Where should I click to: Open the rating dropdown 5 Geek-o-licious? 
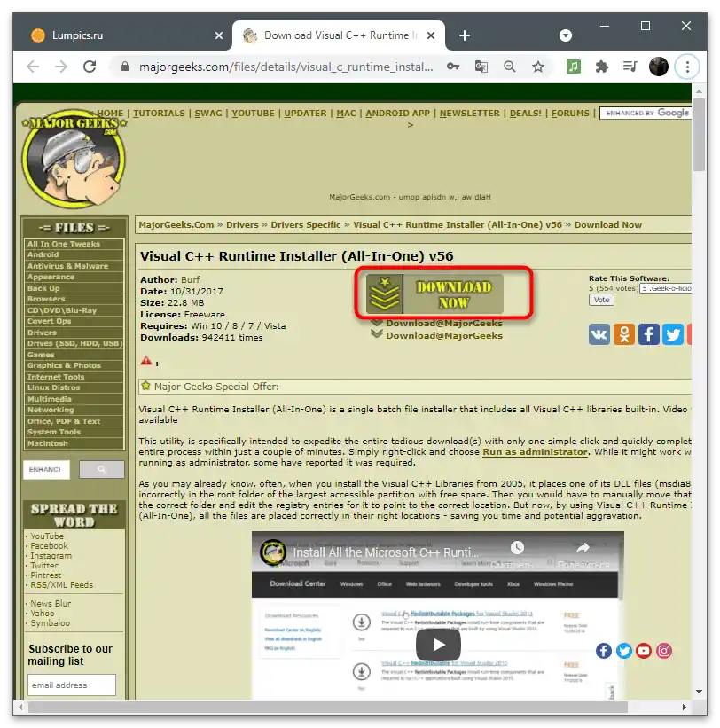665,288
